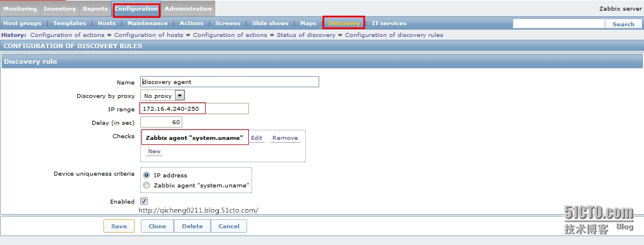This screenshot has width=644, height=245.
Task: Focus the top search text box
Action: point(559,24)
